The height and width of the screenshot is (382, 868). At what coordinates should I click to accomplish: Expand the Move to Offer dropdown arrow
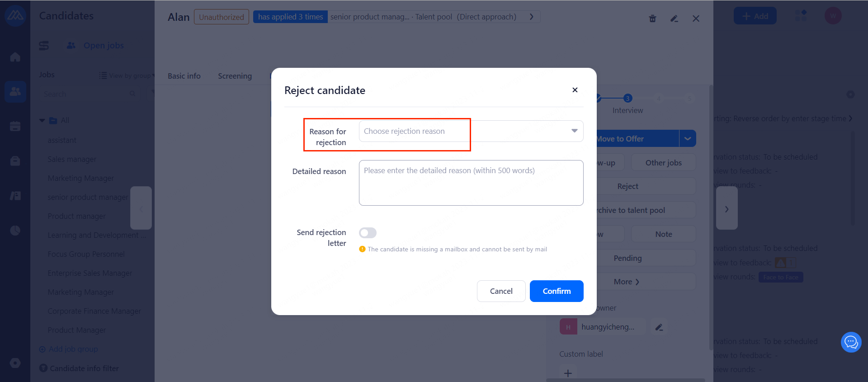point(687,139)
